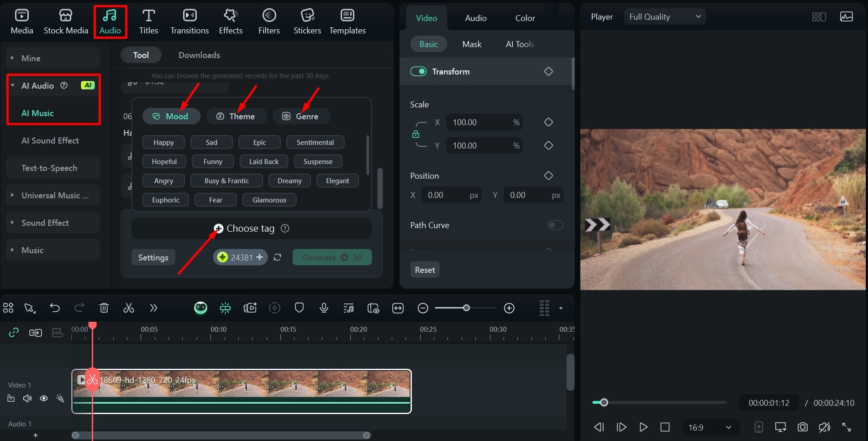
Task: Open the Filters tab
Action: tap(269, 21)
